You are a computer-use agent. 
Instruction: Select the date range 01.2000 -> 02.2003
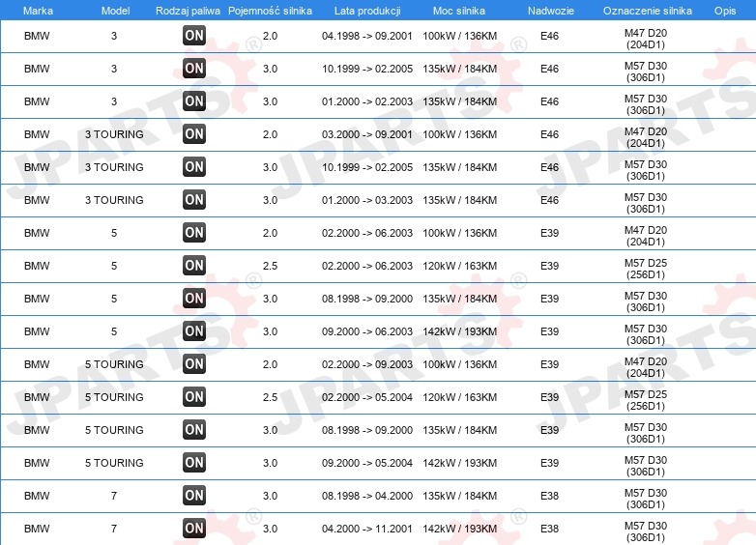point(367,101)
